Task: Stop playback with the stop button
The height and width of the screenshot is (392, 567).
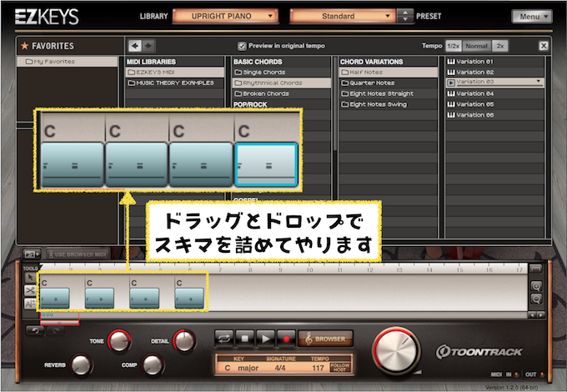Action: click(245, 339)
